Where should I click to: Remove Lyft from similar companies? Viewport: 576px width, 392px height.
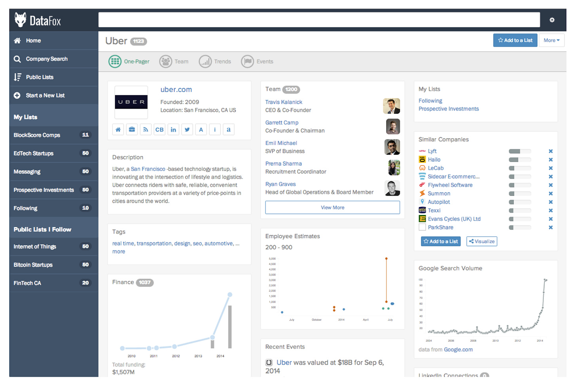pyautogui.click(x=550, y=151)
